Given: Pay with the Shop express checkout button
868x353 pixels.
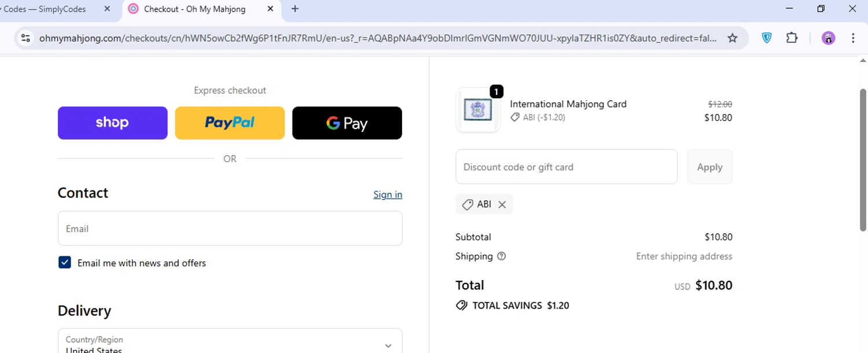Looking at the screenshot, I should (112, 123).
